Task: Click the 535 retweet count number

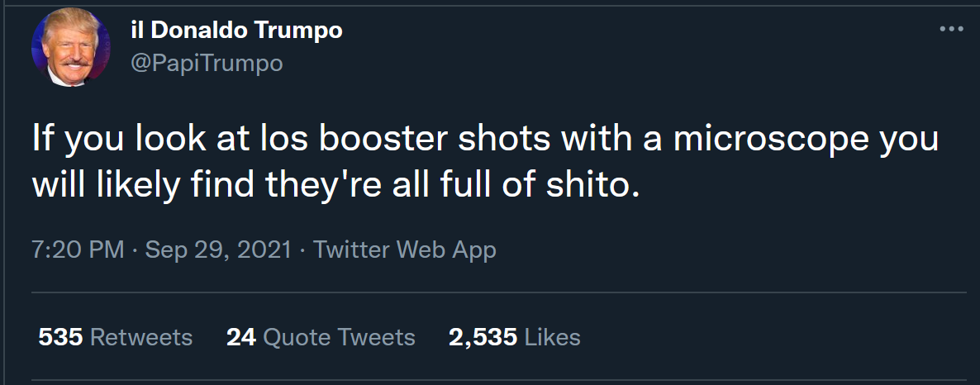Action: pos(60,337)
